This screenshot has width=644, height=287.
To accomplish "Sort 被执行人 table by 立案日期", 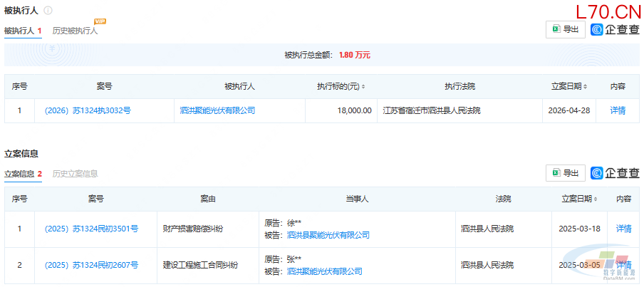I will pyautogui.click(x=585, y=87).
